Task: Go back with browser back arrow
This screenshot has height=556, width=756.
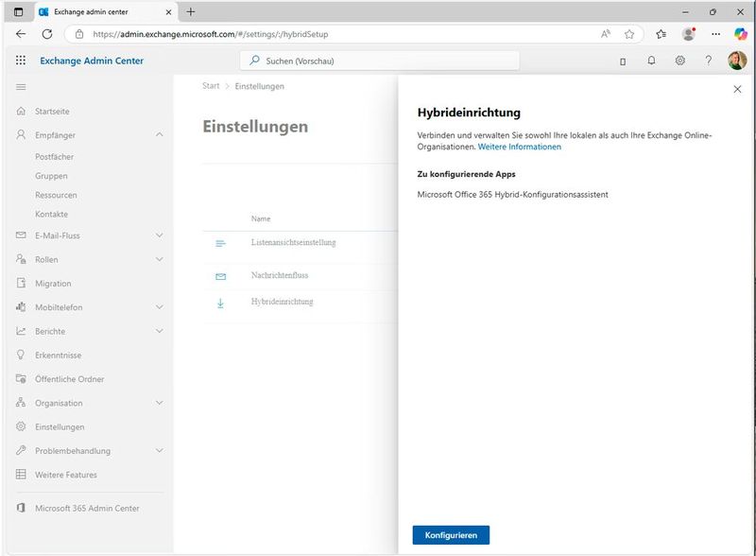Action: (21, 34)
